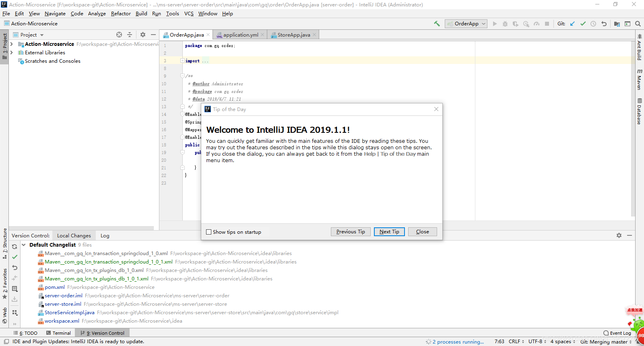The height and width of the screenshot is (346, 644).
Task: Open the line separator CRLF selector
Action: pos(516,342)
